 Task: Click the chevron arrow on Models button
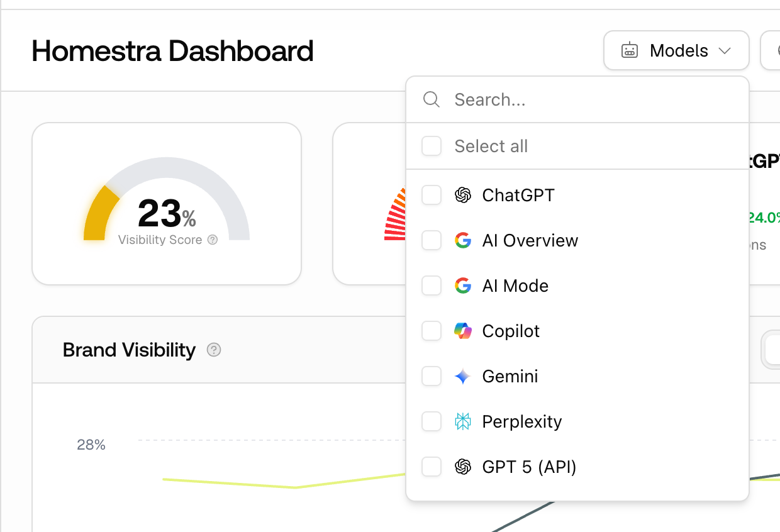click(725, 50)
